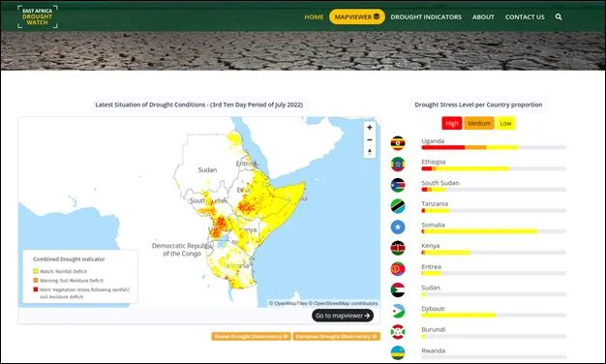The image size is (606, 364).
Task: Click the Tanzania country name
Action: [x=435, y=203]
